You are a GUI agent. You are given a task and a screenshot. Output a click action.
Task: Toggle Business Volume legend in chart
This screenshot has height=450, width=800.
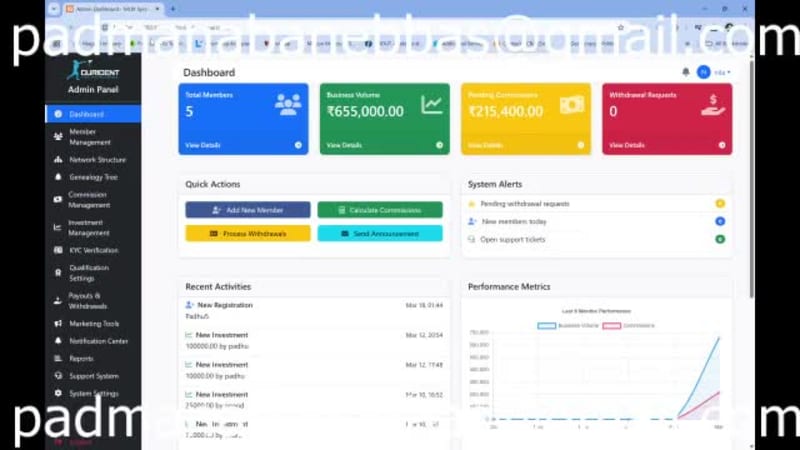[x=567, y=326]
